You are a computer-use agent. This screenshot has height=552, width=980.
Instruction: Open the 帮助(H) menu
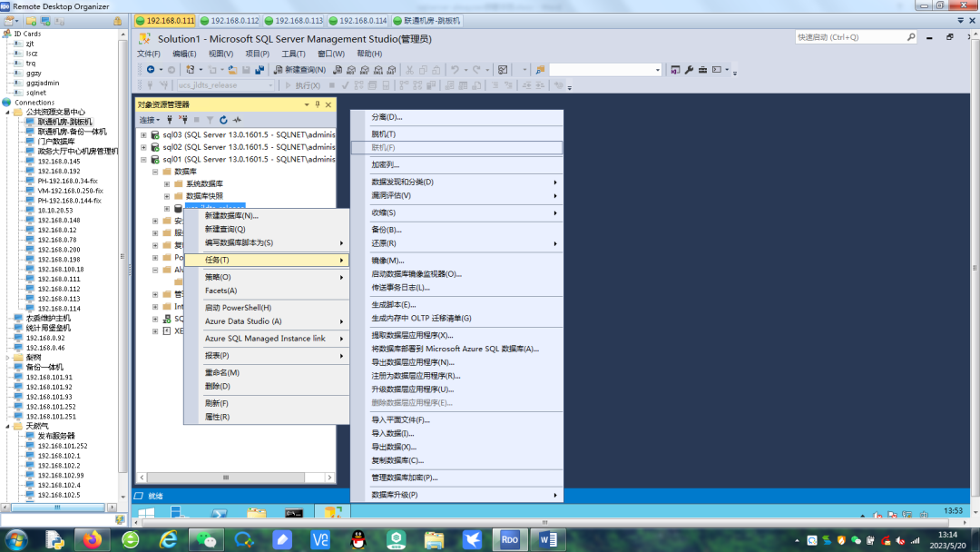coord(369,54)
